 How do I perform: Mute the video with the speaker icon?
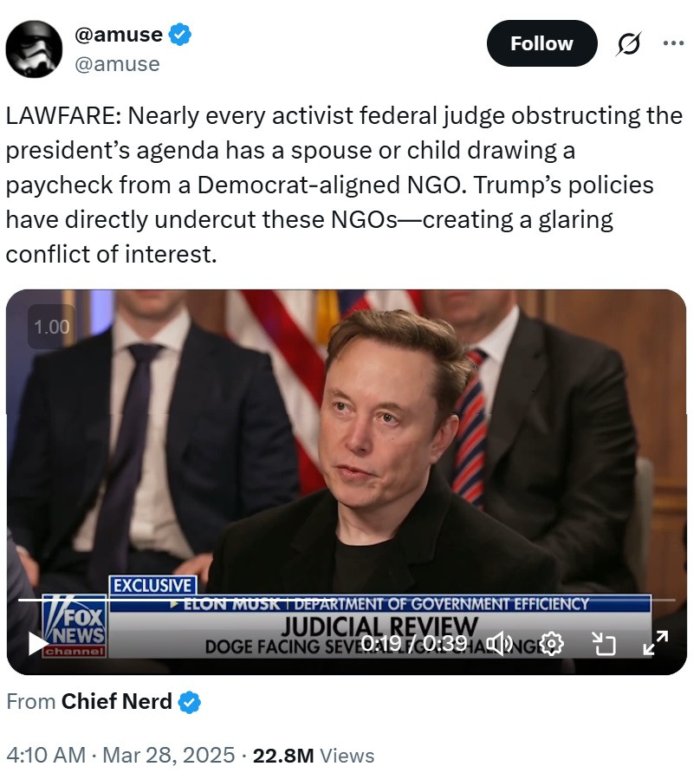click(x=500, y=643)
